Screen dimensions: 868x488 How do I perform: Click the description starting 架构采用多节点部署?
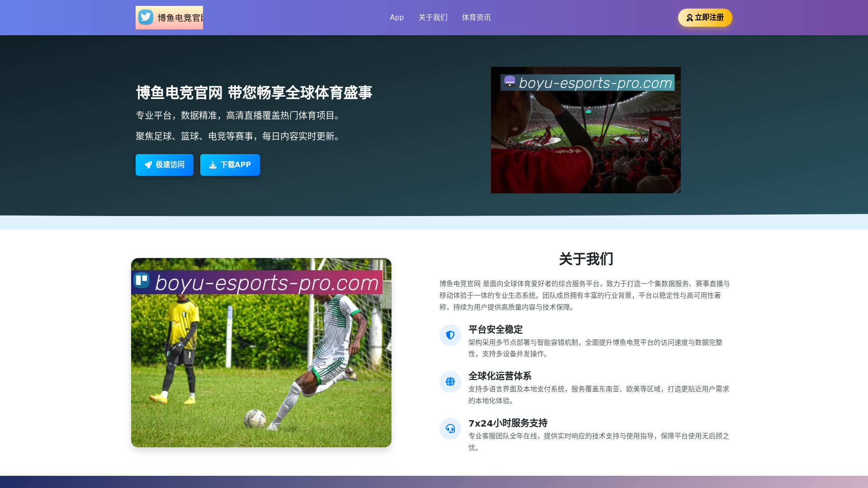coord(595,348)
